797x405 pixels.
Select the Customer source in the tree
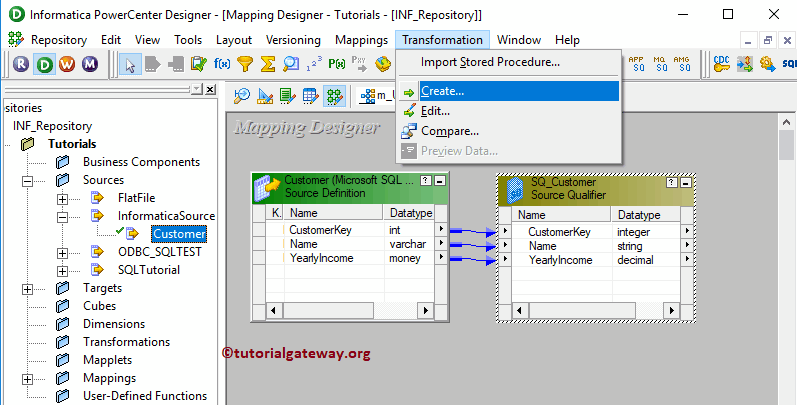[179, 234]
